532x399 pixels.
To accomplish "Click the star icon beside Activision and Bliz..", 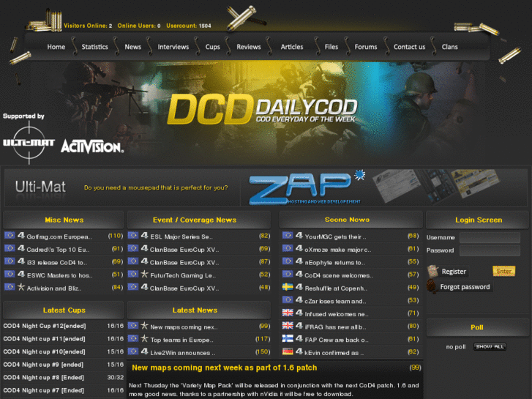I will [x=21, y=287].
